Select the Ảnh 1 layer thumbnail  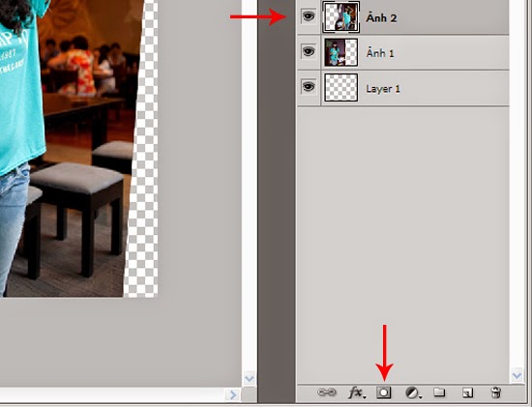coord(341,52)
